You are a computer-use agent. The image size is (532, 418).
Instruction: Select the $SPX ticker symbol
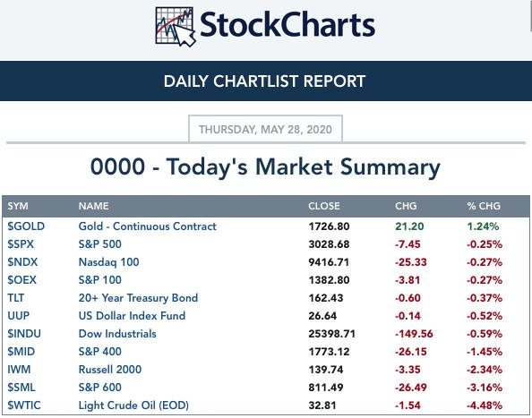coord(21,244)
